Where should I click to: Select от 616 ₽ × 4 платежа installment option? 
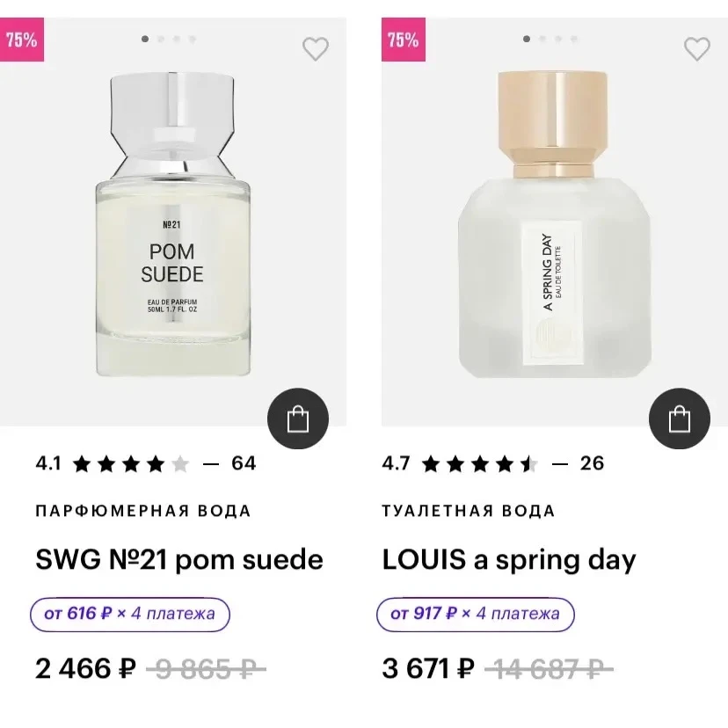tap(130, 615)
